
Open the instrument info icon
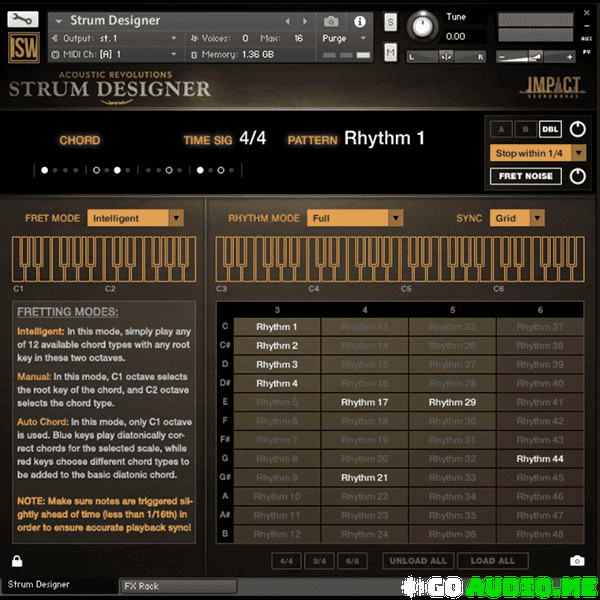[x=360, y=21]
